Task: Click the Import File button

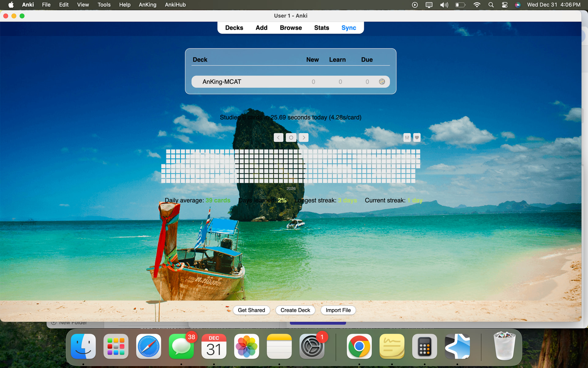Action: pyautogui.click(x=338, y=310)
